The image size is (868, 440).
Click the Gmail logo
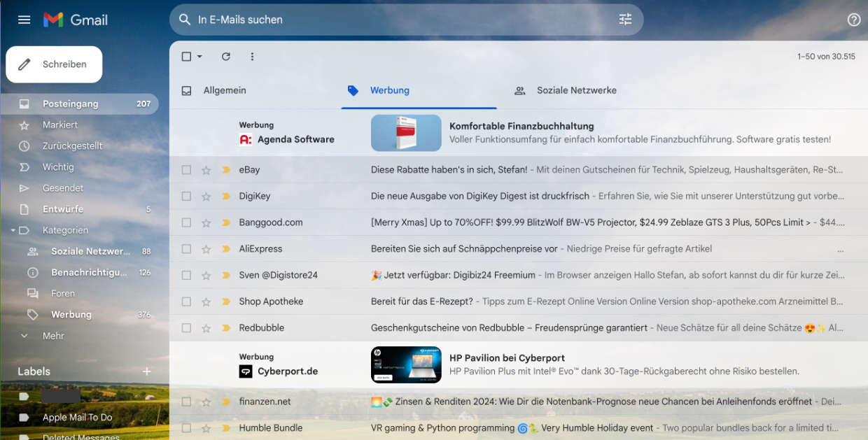76,20
